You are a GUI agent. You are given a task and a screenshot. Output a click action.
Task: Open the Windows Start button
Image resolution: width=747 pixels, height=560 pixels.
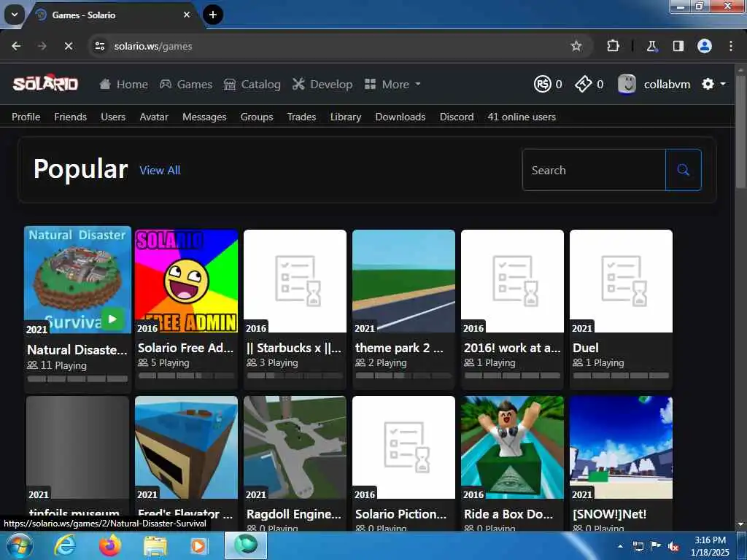point(19,546)
